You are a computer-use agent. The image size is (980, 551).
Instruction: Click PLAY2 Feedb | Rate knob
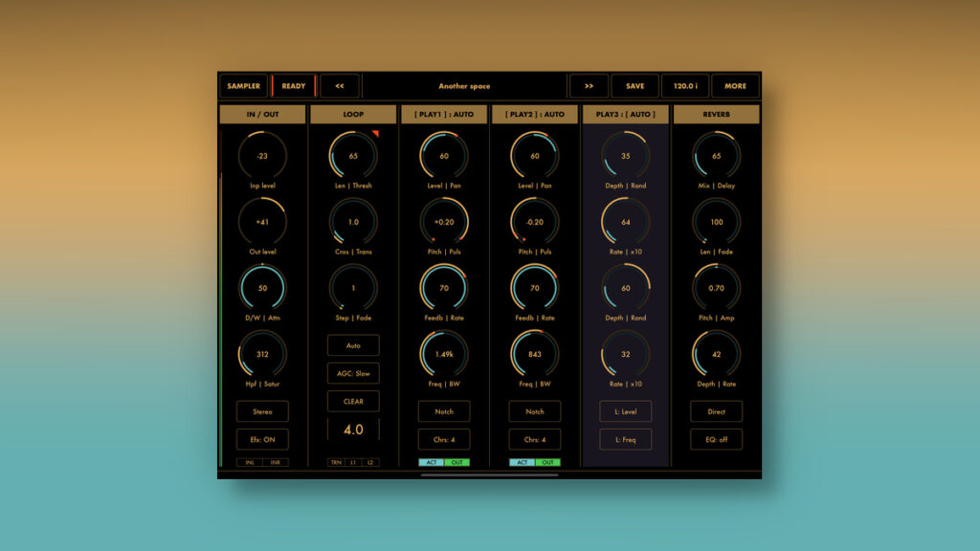(x=535, y=288)
